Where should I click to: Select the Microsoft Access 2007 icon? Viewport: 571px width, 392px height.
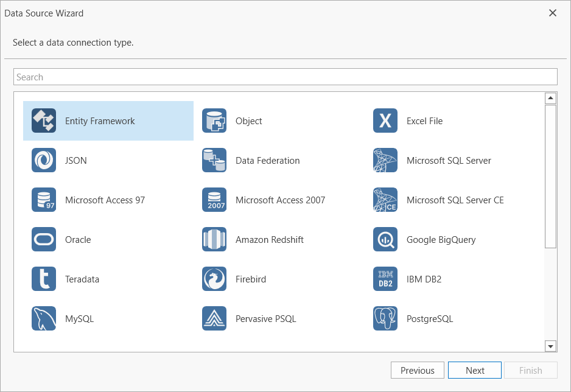(x=214, y=200)
